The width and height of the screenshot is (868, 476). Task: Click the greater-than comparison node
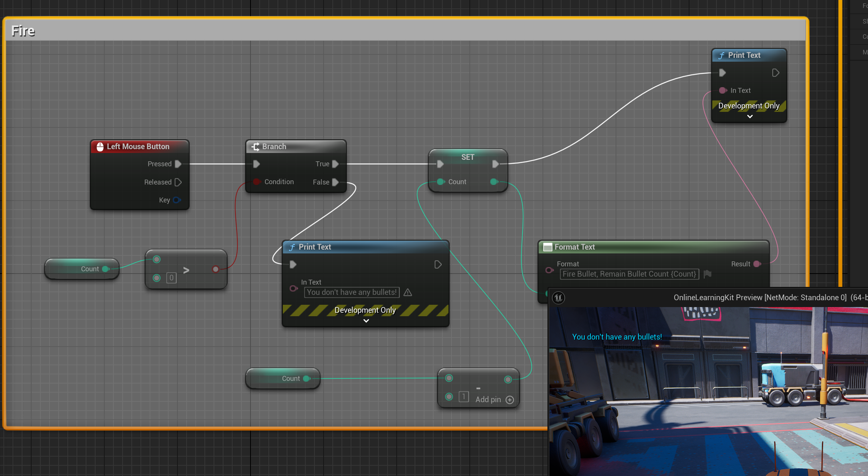coord(186,270)
